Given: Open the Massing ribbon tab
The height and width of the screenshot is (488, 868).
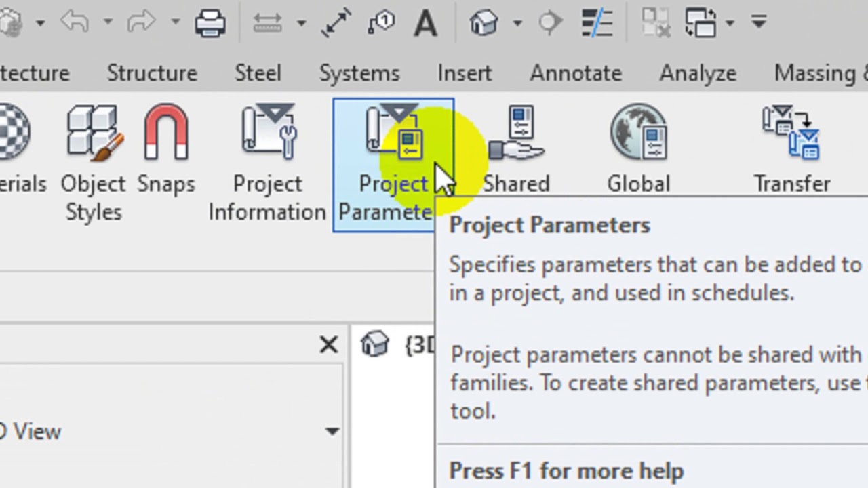Looking at the screenshot, I should (821, 73).
